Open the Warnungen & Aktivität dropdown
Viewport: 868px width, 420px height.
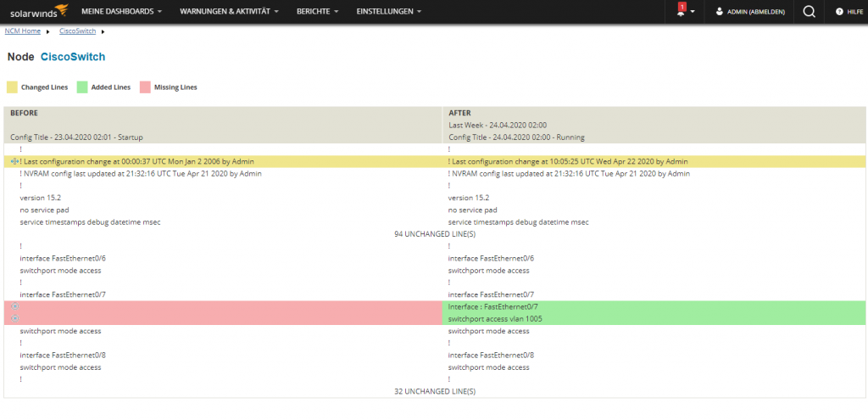tap(230, 12)
